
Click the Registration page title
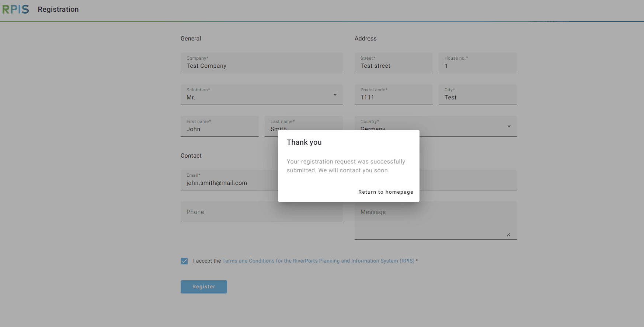pyautogui.click(x=58, y=9)
